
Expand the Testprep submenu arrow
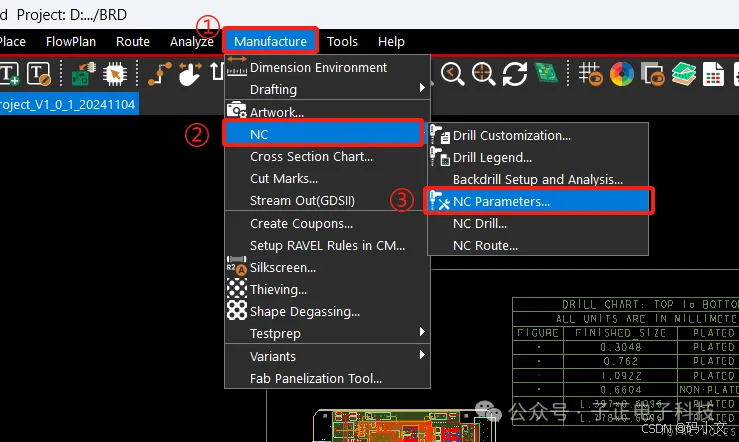[422, 332]
